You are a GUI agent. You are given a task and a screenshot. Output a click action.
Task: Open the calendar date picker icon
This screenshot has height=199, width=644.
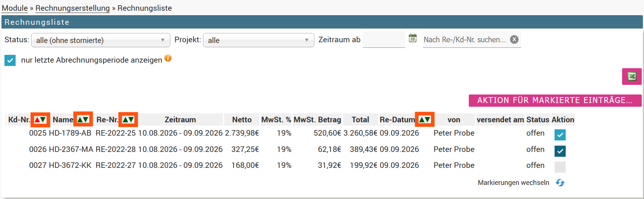[413, 38]
